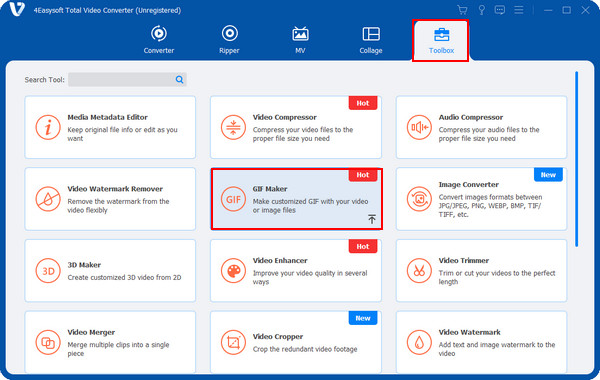The image size is (600, 380).
Task: Click the Hot badge on Video Compressor
Action: pos(363,103)
